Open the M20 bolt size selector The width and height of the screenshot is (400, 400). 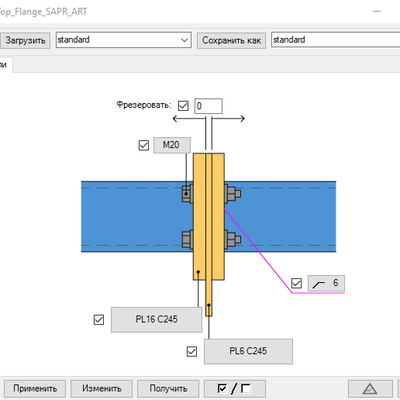point(172,145)
